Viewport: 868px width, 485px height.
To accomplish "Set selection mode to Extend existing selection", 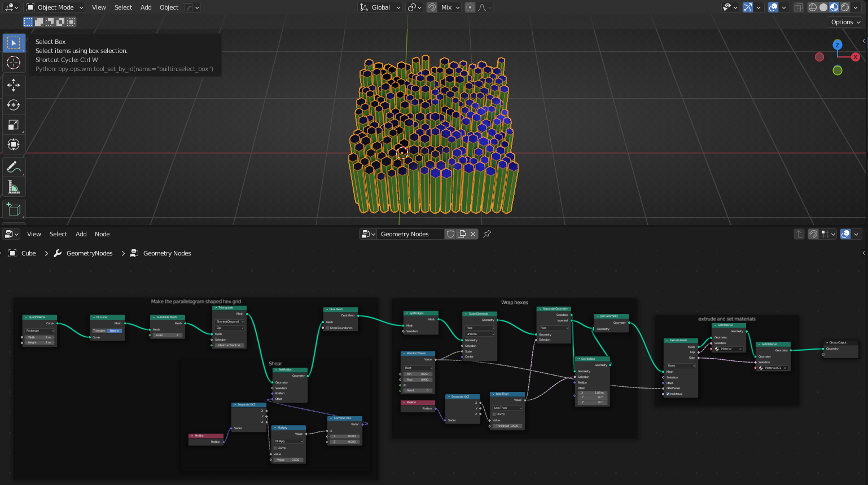I will tap(39, 22).
